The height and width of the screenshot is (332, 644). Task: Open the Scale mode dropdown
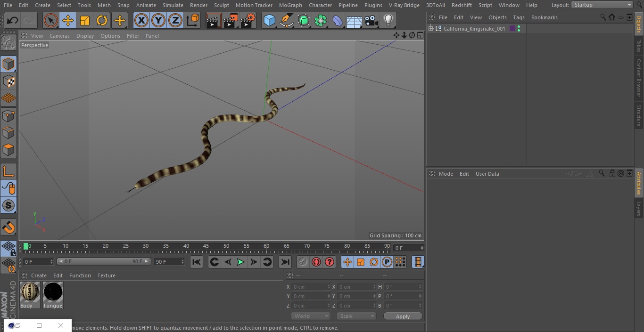356,316
